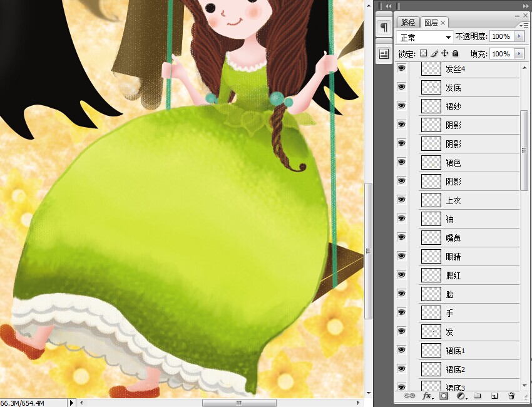The image size is (532, 407).
Task: Click the canvas vertical scroll-down arrow
Action: coord(369,393)
